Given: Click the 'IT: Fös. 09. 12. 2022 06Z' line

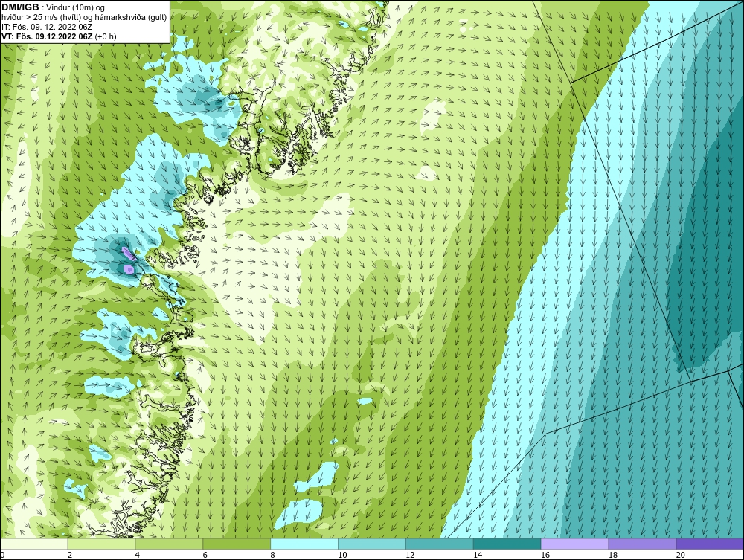Looking at the screenshot, I should [47, 27].
